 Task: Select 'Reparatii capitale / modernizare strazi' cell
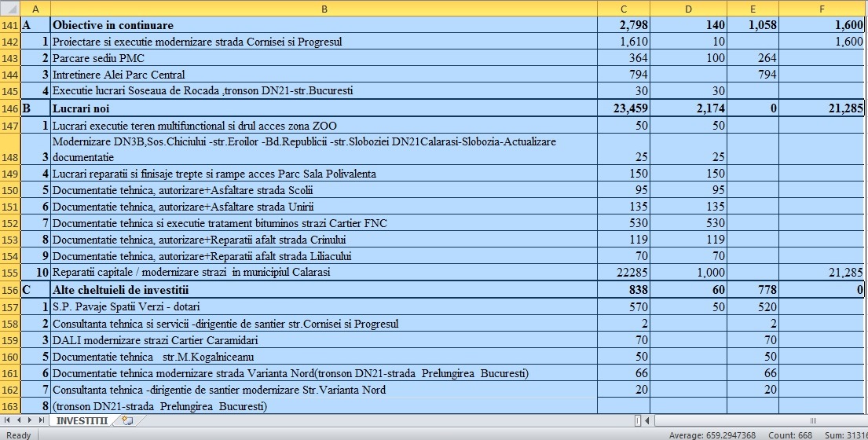point(324,273)
